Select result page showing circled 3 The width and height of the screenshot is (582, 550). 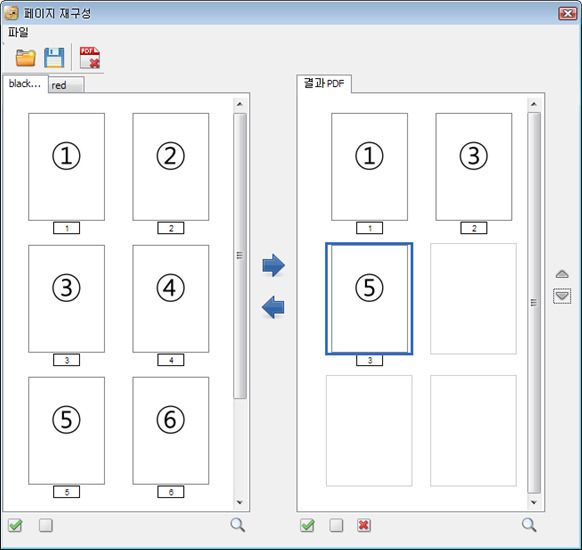(x=474, y=167)
